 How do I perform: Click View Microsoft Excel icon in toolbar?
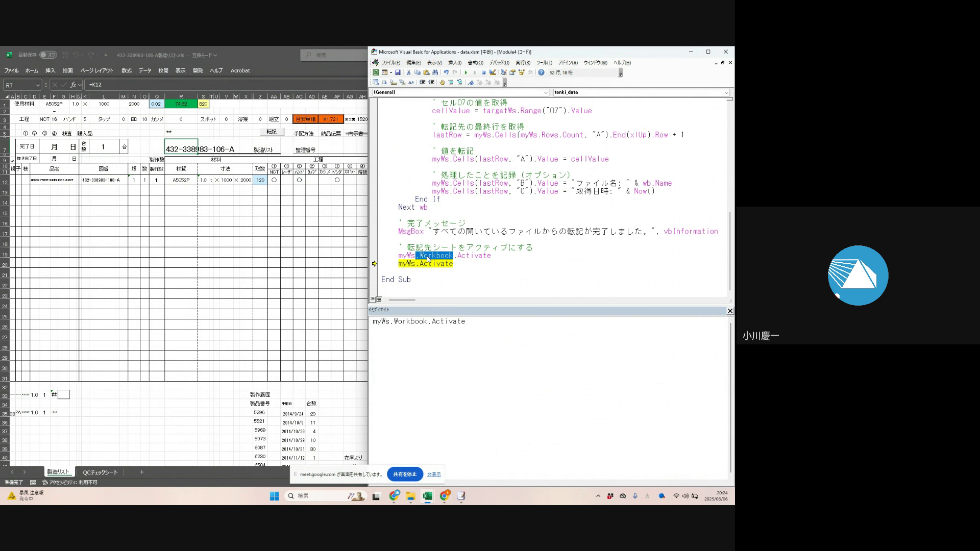coord(376,72)
